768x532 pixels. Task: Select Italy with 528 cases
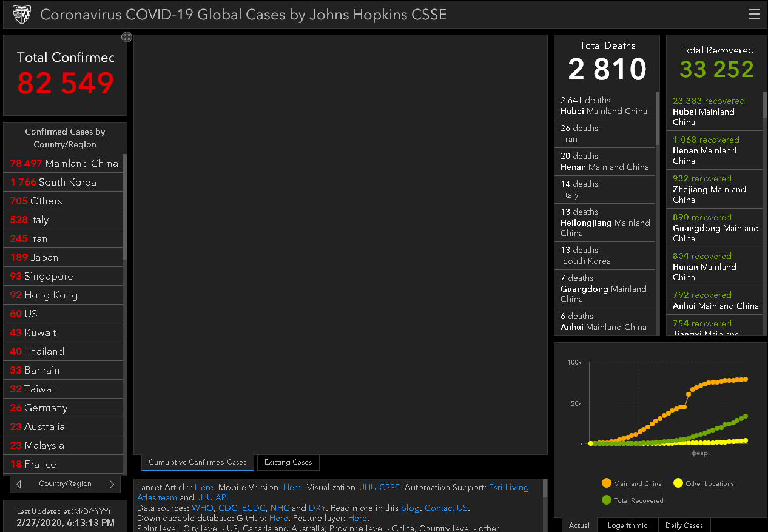(x=63, y=220)
